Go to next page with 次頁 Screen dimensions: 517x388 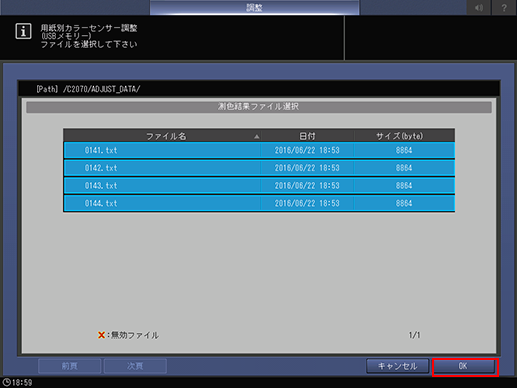coord(135,366)
